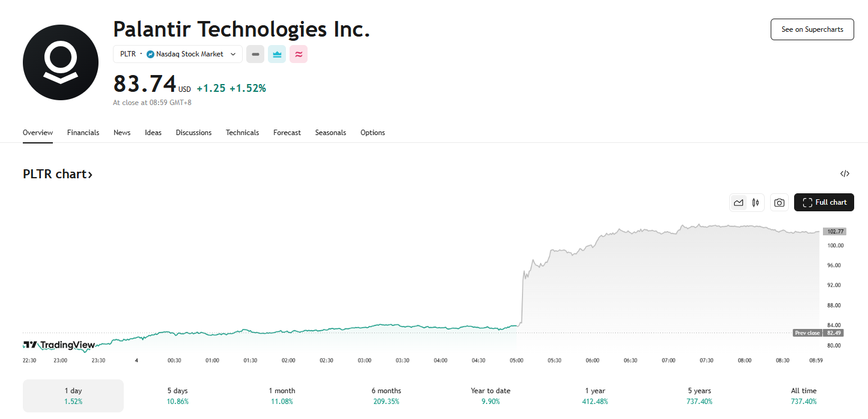Select the 5 years range
The height and width of the screenshot is (419, 868).
click(699, 396)
